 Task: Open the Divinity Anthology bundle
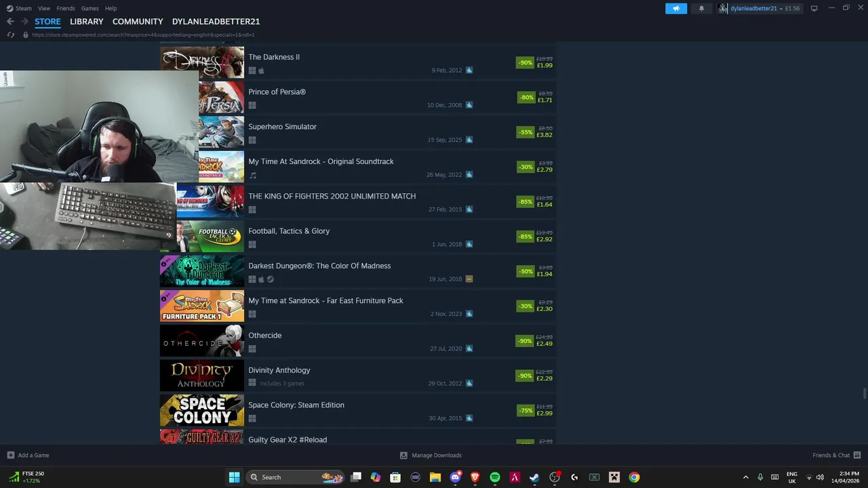358,375
